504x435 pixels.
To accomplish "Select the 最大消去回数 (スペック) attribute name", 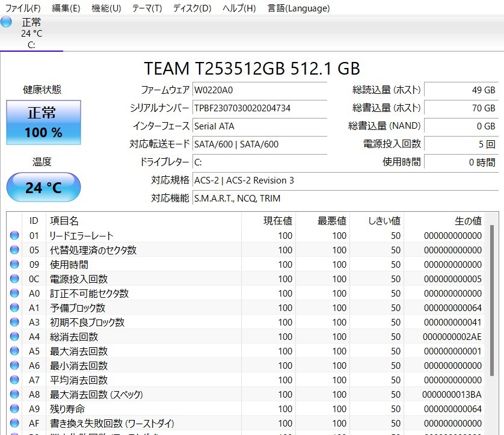I will pyautogui.click(x=96, y=395).
